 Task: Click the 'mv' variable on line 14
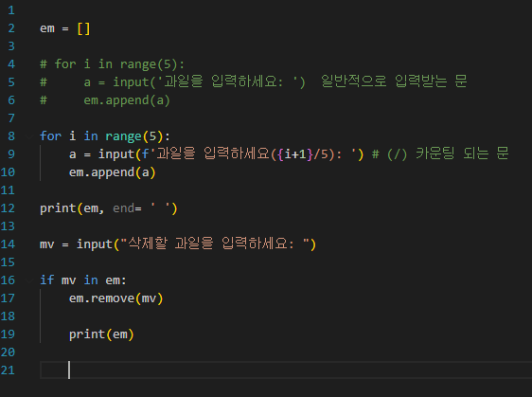pyautogui.click(x=46, y=244)
